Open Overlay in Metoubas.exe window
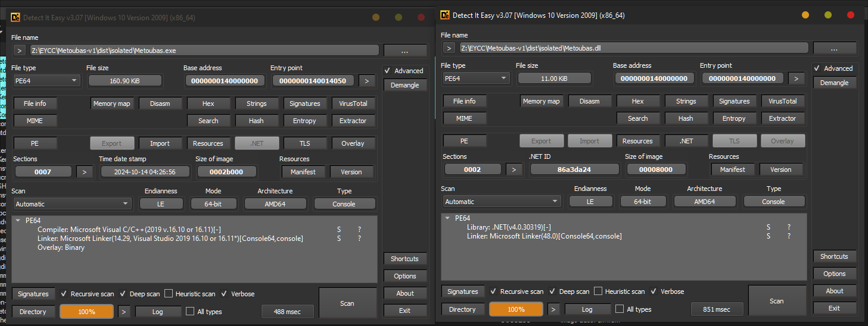 pyautogui.click(x=353, y=143)
